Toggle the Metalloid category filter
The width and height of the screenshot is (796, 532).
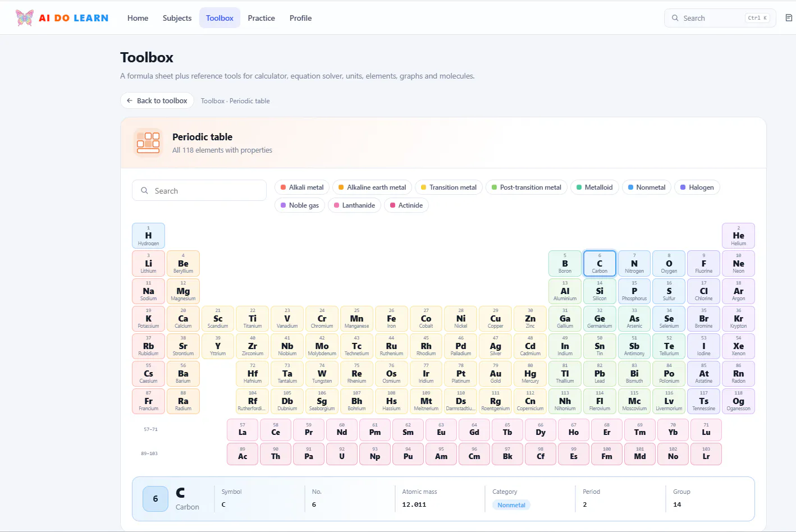tap(594, 187)
